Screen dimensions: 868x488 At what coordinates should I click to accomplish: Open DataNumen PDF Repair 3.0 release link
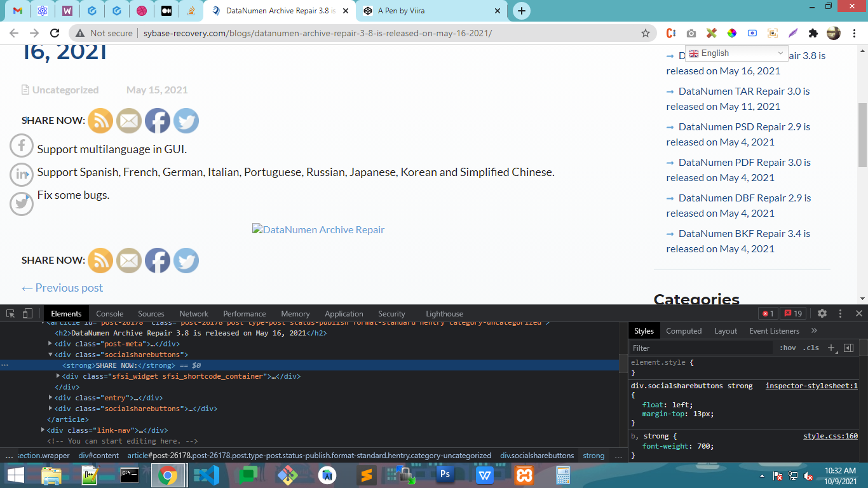[x=738, y=170]
